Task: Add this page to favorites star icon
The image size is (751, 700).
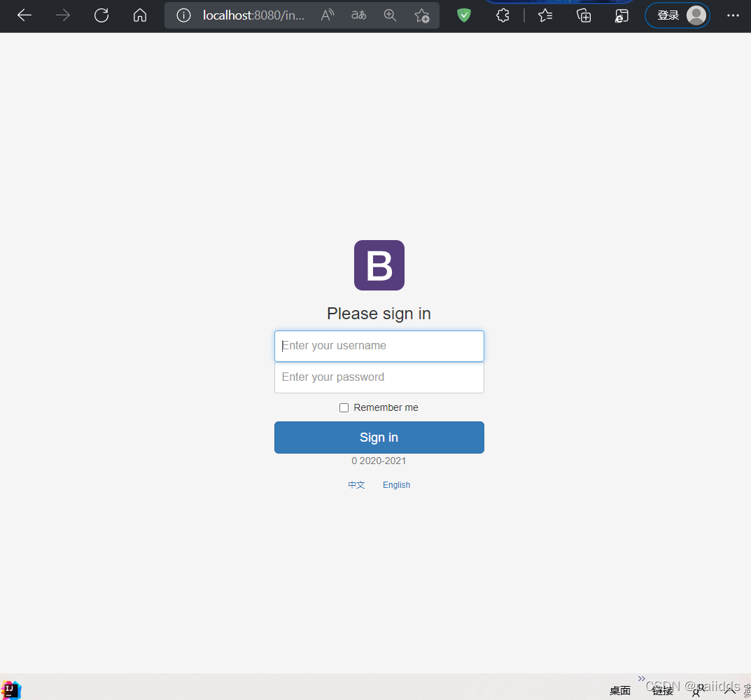Action: pyautogui.click(x=422, y=16)
